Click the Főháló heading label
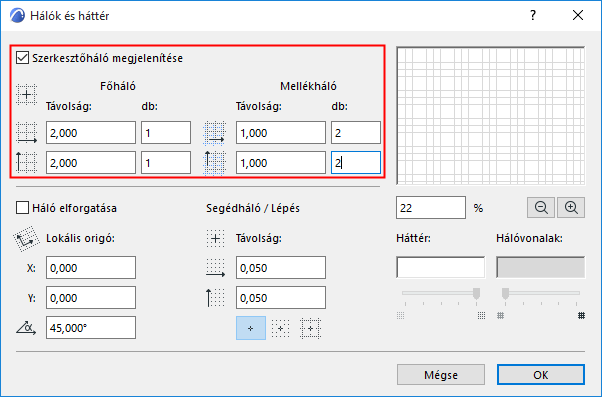 coord(118,86)
